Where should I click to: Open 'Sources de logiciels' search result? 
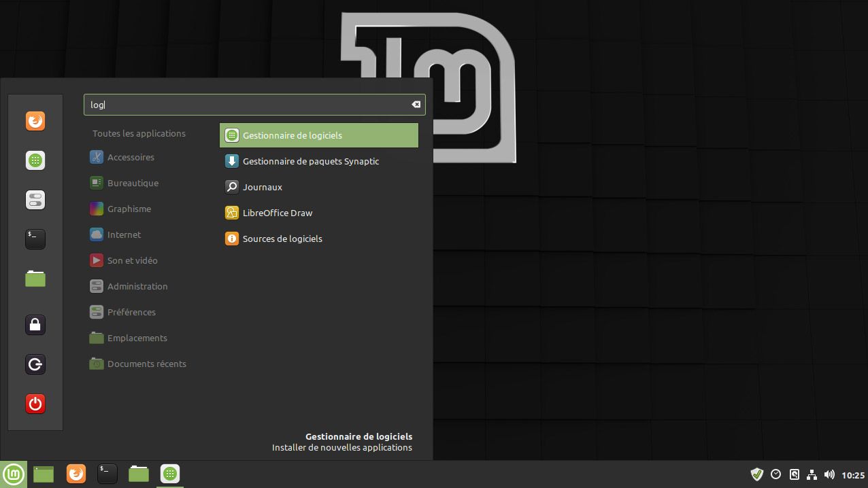(x=319, y=239)
